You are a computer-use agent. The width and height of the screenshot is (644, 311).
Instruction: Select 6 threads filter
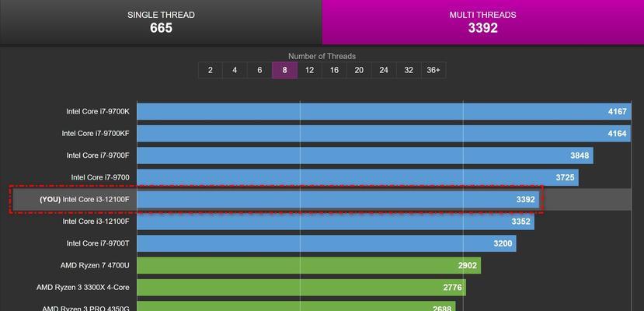[259, 70]
